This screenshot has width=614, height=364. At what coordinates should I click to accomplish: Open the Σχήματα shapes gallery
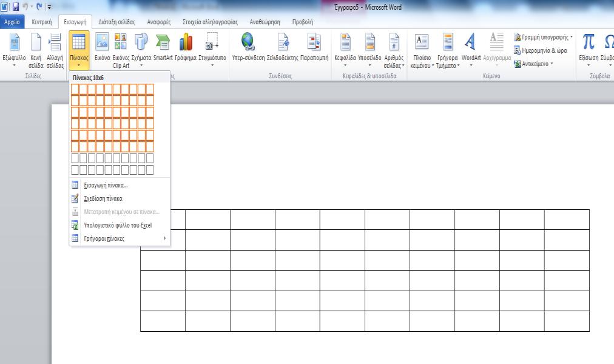click(x=141, y=50)
